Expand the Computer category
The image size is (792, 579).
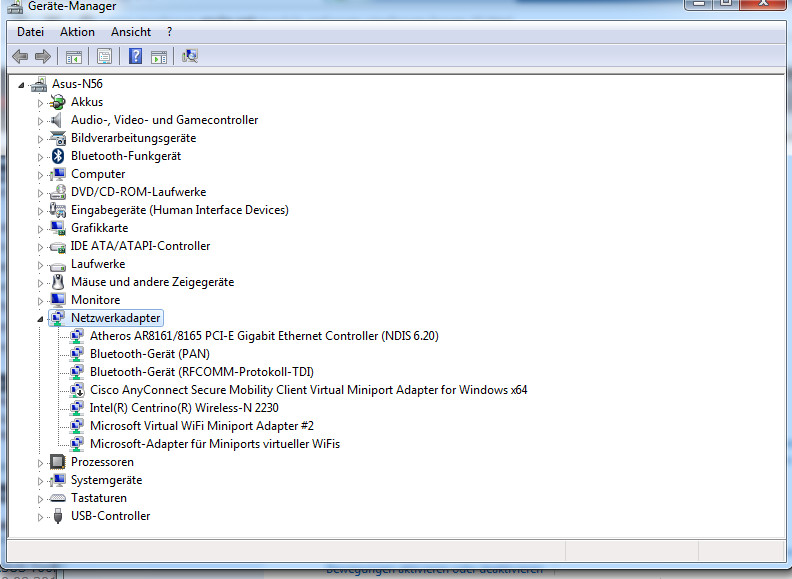coord(40,175)
